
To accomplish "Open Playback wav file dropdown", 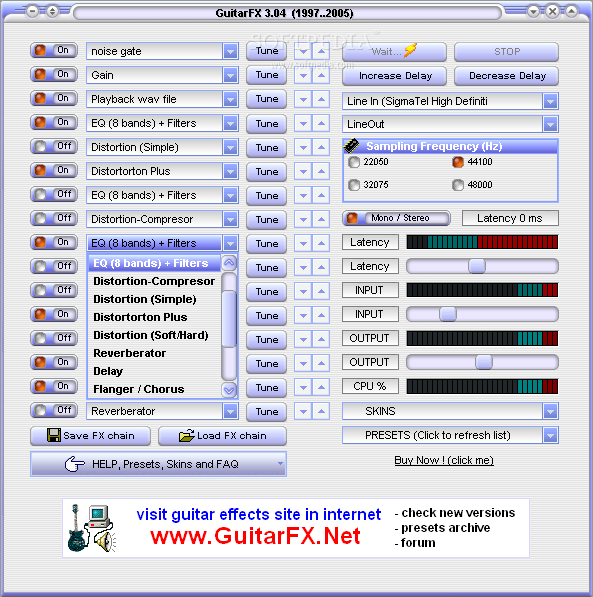I will [x=230, y=99].
